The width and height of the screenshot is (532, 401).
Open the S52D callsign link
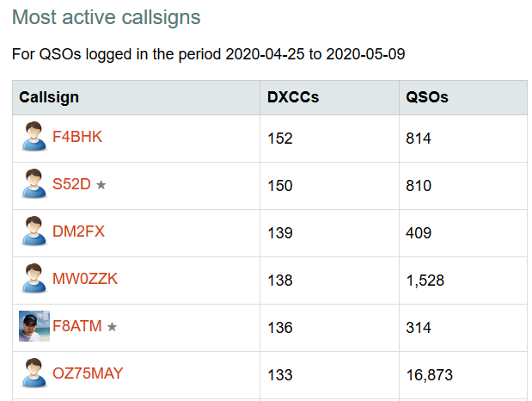pyautogui.click(x=71, y=184)
